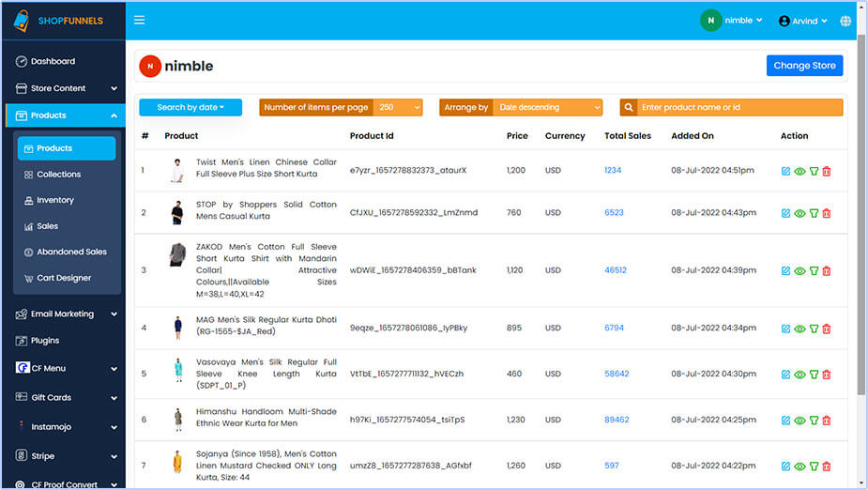
Task: Expand the CF Menu sidebar section
Action: [x=66, y=368]
